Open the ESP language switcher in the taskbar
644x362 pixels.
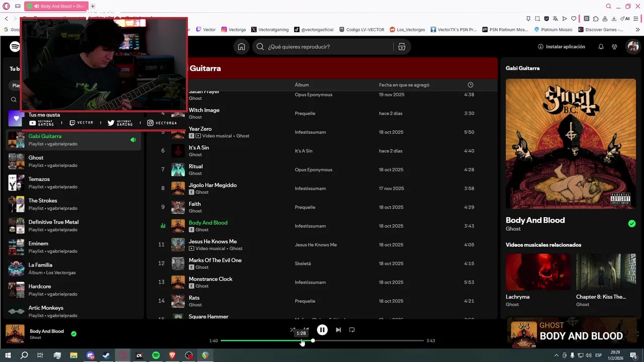(x=598, y=355)
